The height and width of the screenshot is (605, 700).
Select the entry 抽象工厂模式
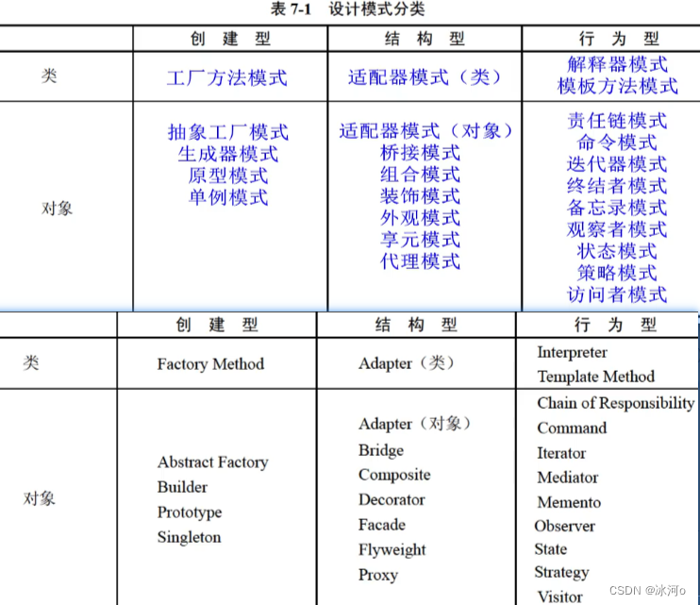(227, 132)
